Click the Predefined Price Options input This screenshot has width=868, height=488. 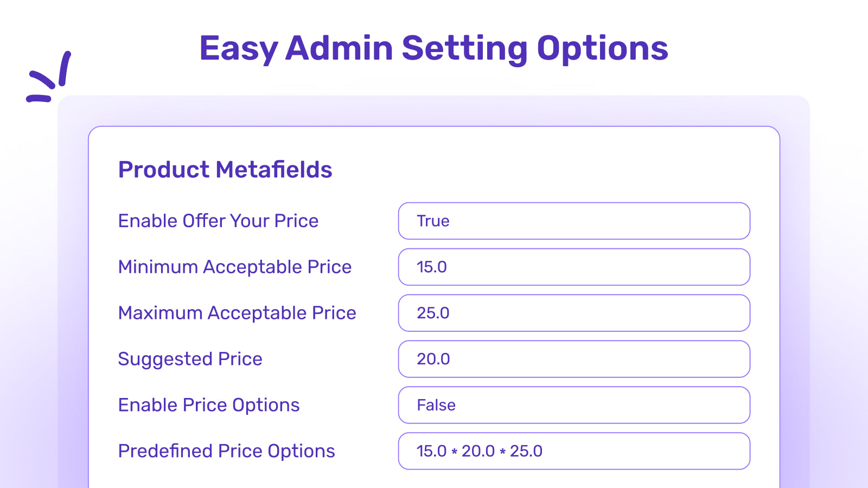tap(574, 451)
